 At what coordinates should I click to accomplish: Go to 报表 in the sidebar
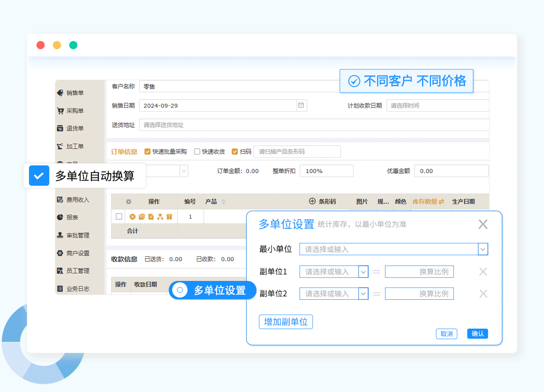coord(72,218)
